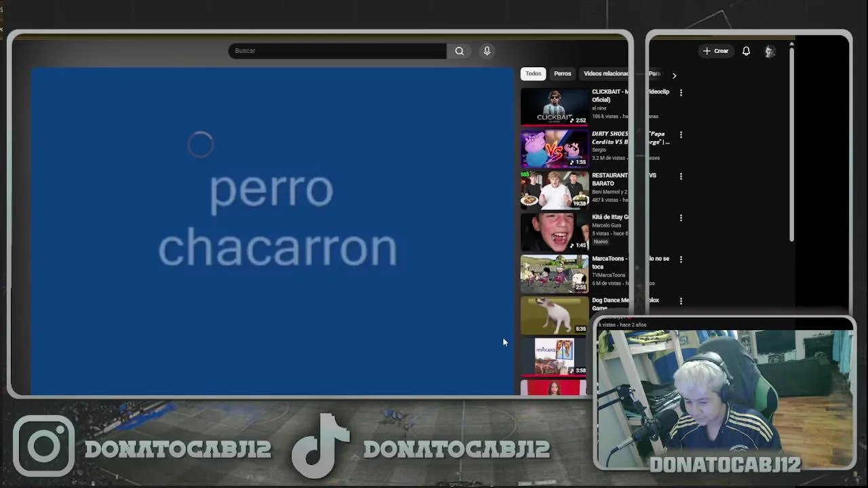Click the Crear button
The image size is (868, 488).
click(x=715, y=51)
